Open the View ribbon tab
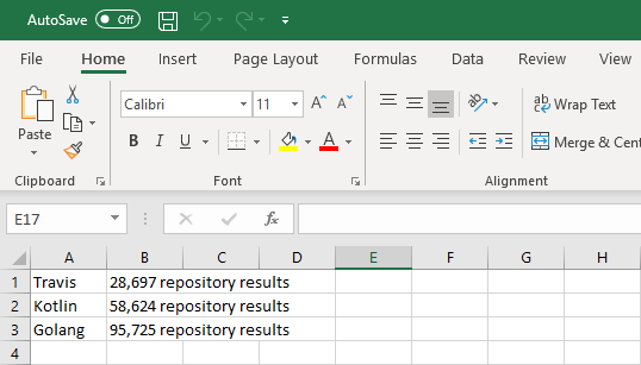This screenshot has width=641, height=365. tap(615, 59)
